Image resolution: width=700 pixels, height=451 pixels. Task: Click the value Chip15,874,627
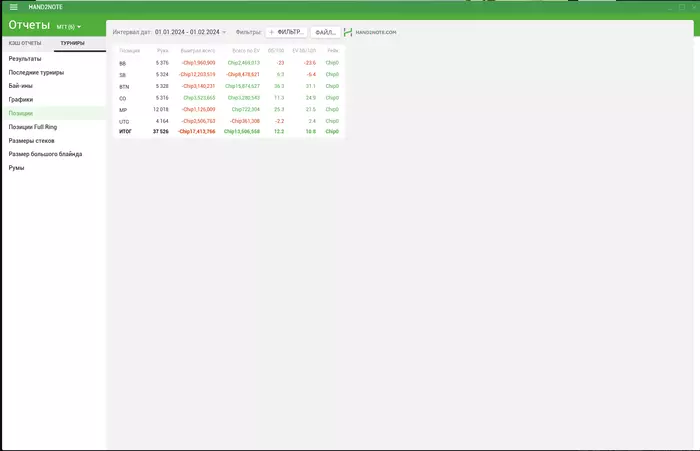(x=242, y=86)
